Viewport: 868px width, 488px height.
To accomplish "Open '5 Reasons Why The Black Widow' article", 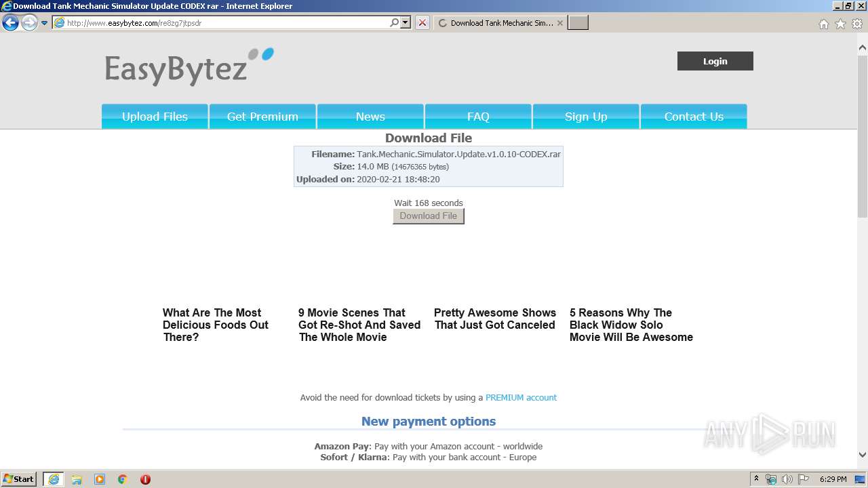I will click(x=631, y=325).
